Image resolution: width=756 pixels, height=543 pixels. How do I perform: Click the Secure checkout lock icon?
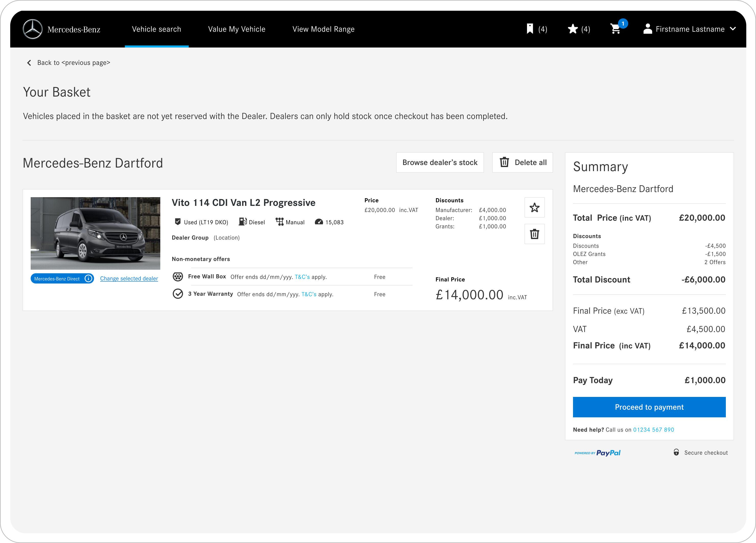coord(676,452)
